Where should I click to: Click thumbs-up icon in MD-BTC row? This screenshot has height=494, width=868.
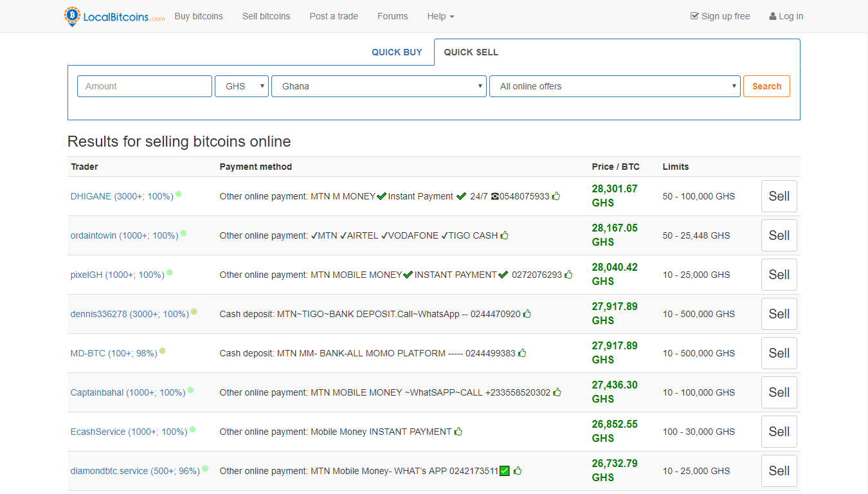[522, 353]
